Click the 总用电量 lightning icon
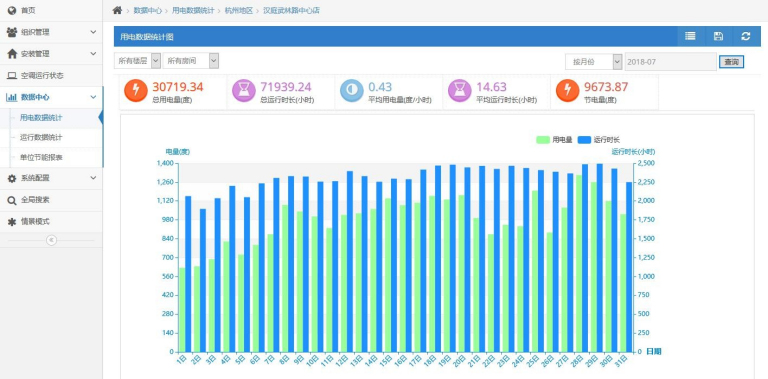This screenshot has height=379, width=768. [x=136, y=91]
